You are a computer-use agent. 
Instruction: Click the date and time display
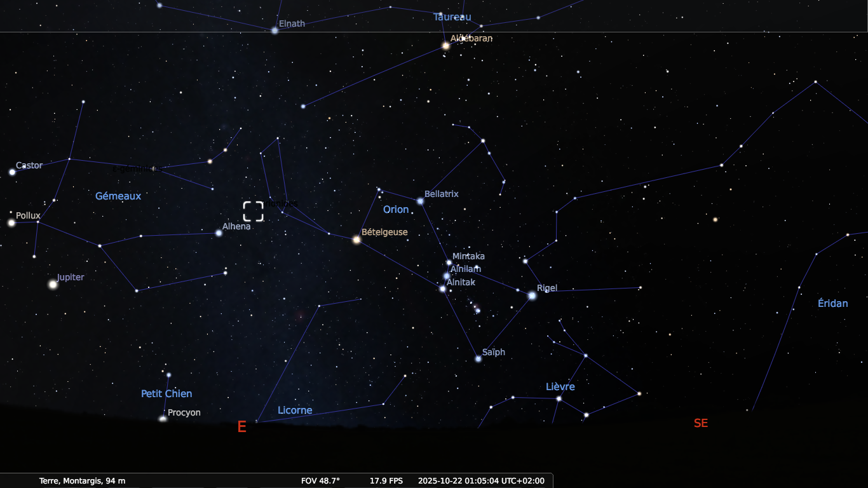click(x=481, y=480)
